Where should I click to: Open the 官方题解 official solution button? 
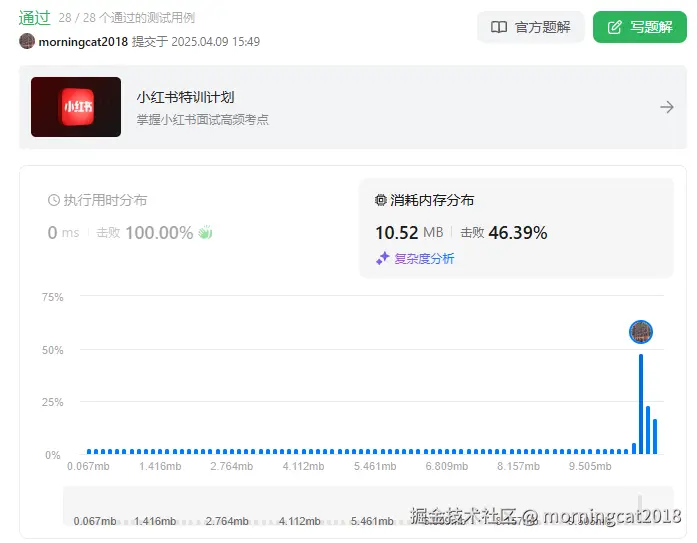531,27
